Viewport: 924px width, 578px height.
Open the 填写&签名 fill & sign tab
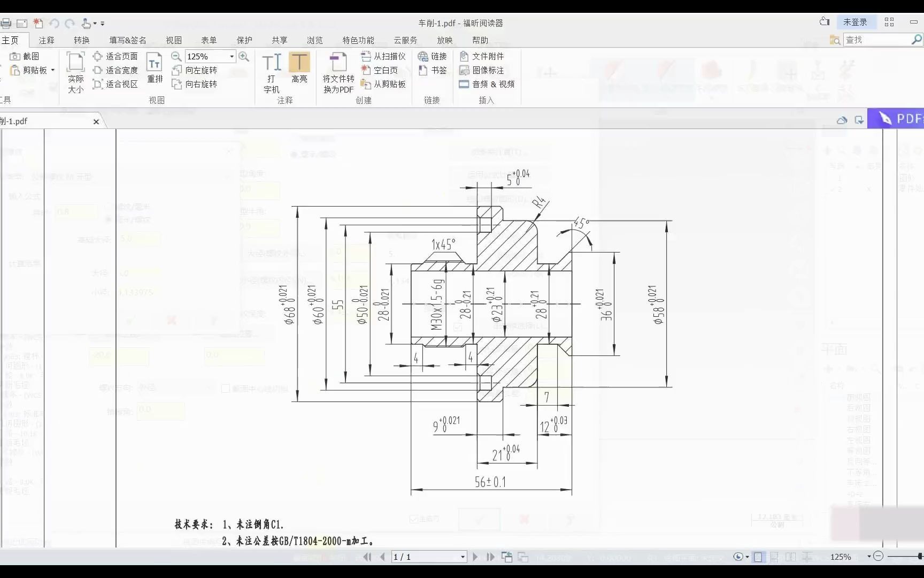tap(128, 40)
